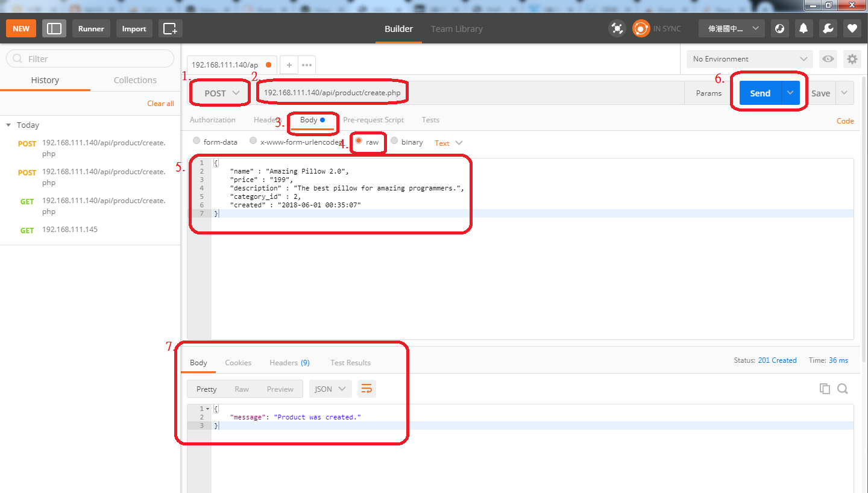Image resolution: width=868 pixels, height=493 pixels.
Task: Select the binary radio button
Action: 393,141
